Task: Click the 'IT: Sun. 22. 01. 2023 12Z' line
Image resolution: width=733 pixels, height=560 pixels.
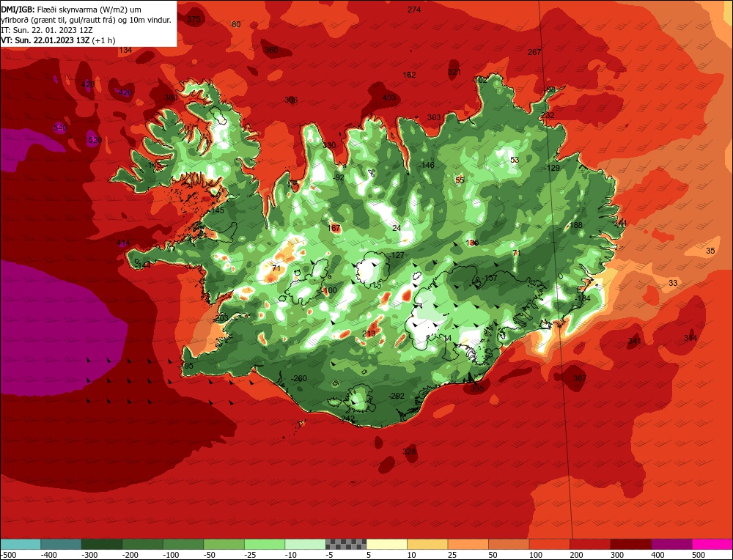Action: (x=47, y=30)
